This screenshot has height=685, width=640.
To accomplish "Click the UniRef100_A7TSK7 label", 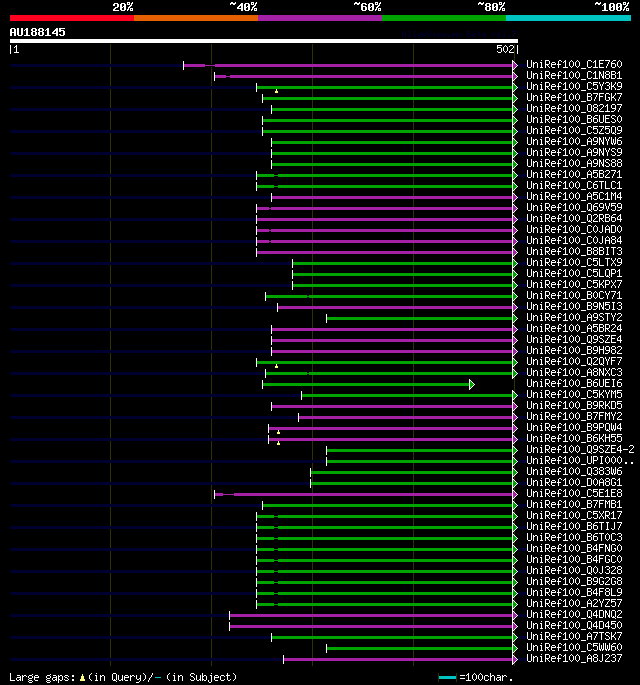I will click(x=574, y=637).
